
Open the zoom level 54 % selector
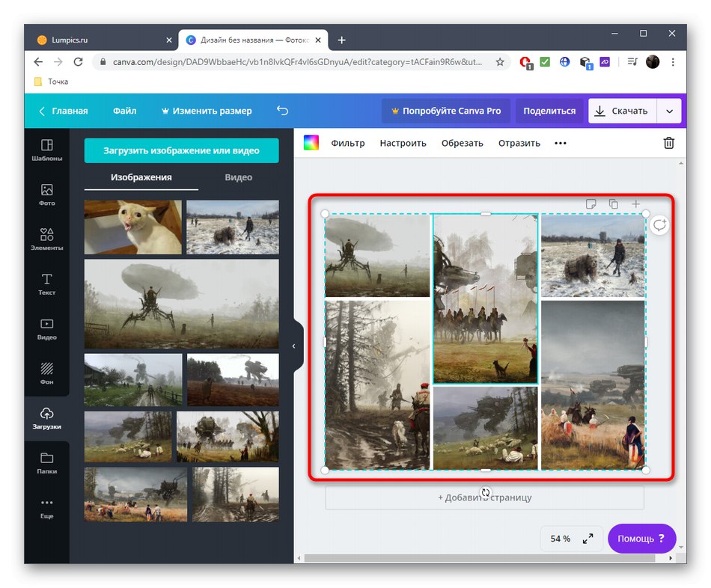(x=560, y=538)
